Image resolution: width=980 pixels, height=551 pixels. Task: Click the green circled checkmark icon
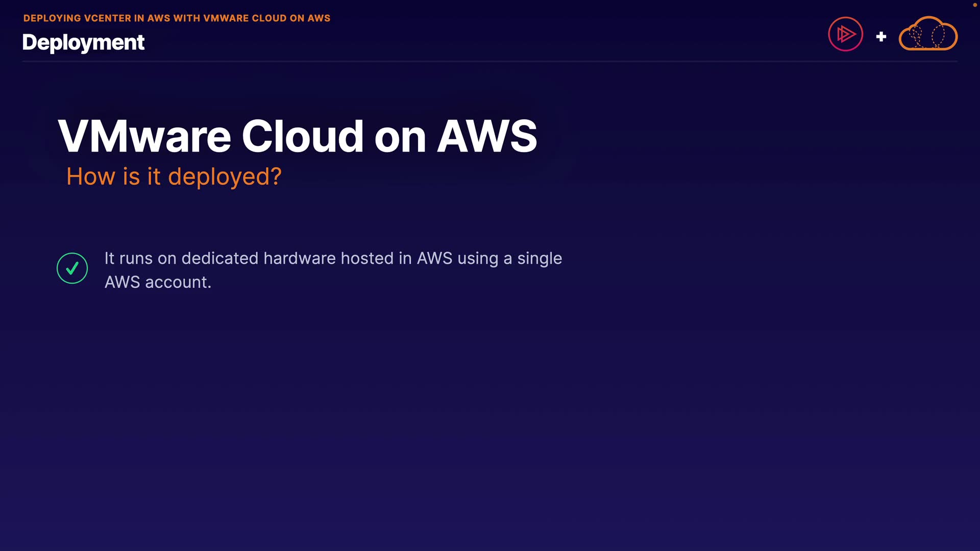click(x=72, y=268)
